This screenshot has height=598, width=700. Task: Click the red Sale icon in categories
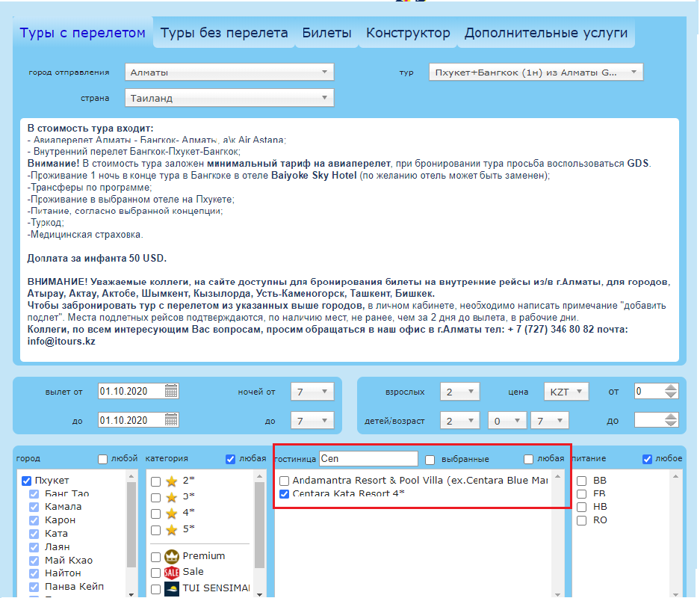pos(171,573)
